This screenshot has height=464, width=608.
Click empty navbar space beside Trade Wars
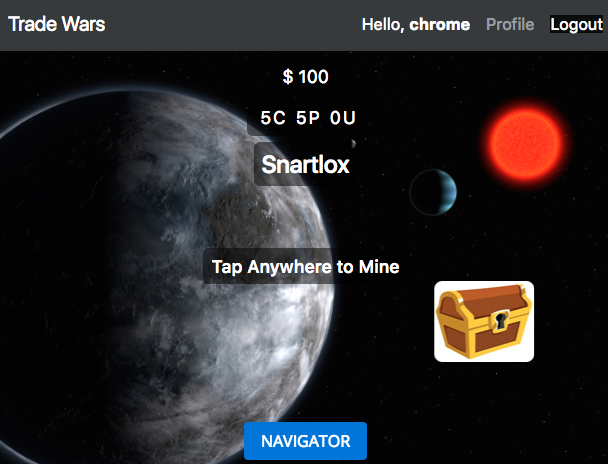[233, 25]
